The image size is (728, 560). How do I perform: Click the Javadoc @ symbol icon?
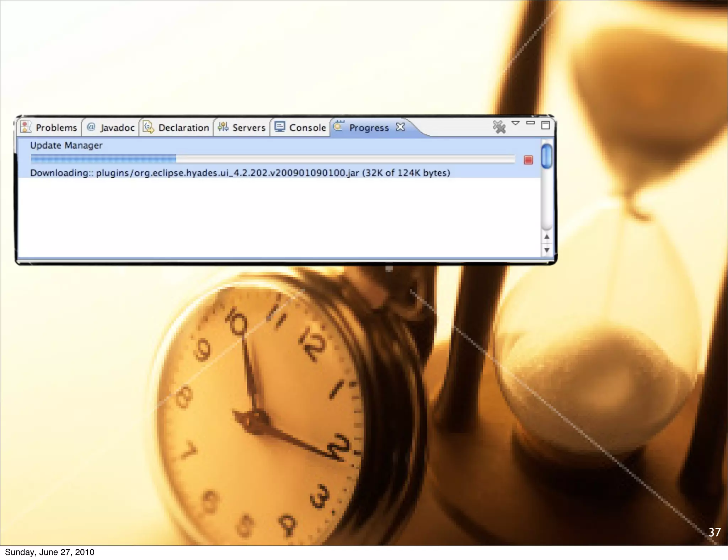91,127
